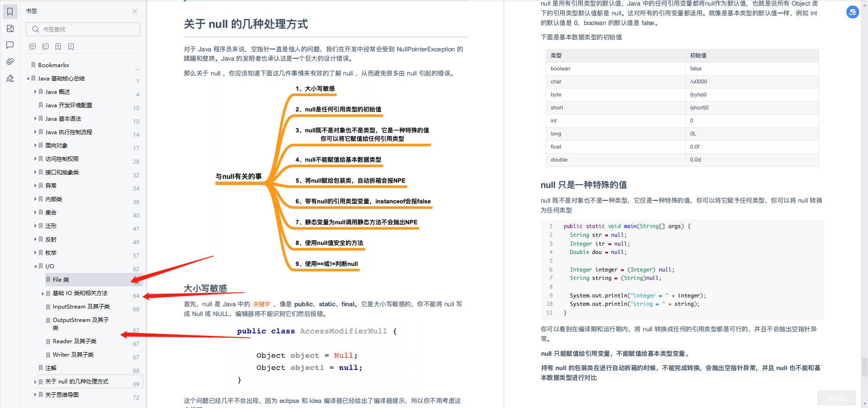Jump to the 注解 bookmark

51,368
